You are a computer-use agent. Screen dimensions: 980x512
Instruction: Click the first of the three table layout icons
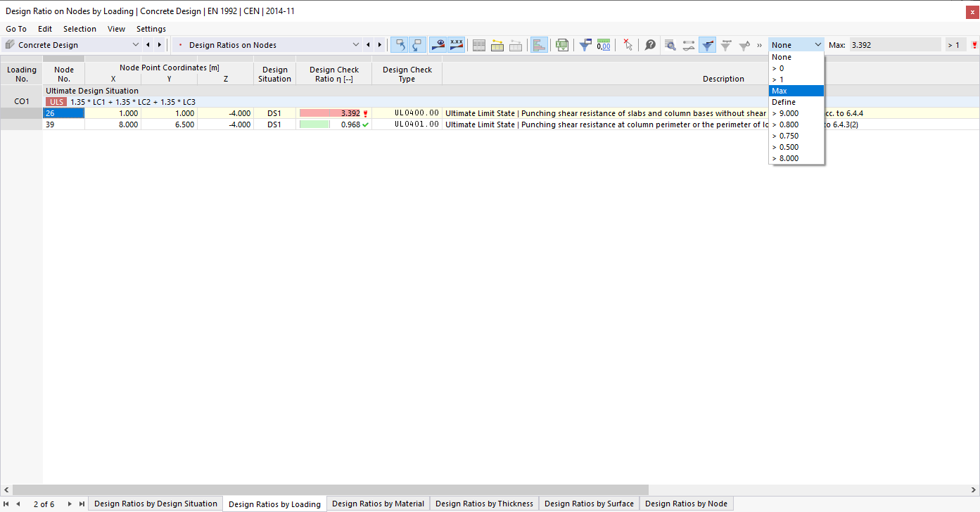(479, 45)
